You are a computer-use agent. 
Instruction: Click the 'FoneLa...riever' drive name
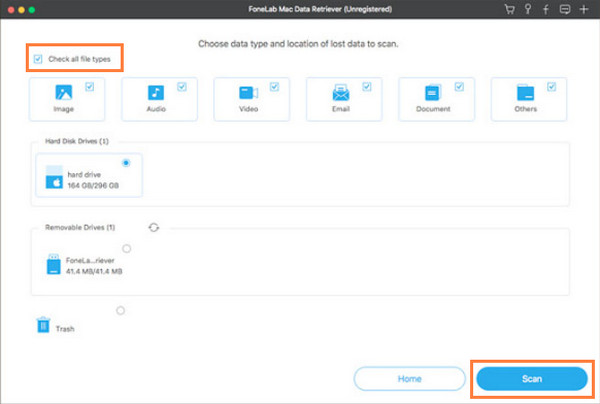pyautogui.click(x=90, y=260)
